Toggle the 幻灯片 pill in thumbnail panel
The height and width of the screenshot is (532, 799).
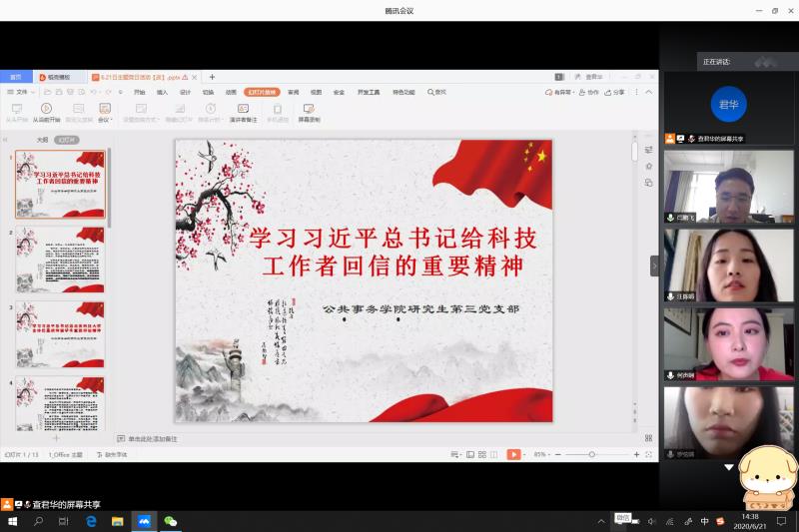(x=67, y=140)
